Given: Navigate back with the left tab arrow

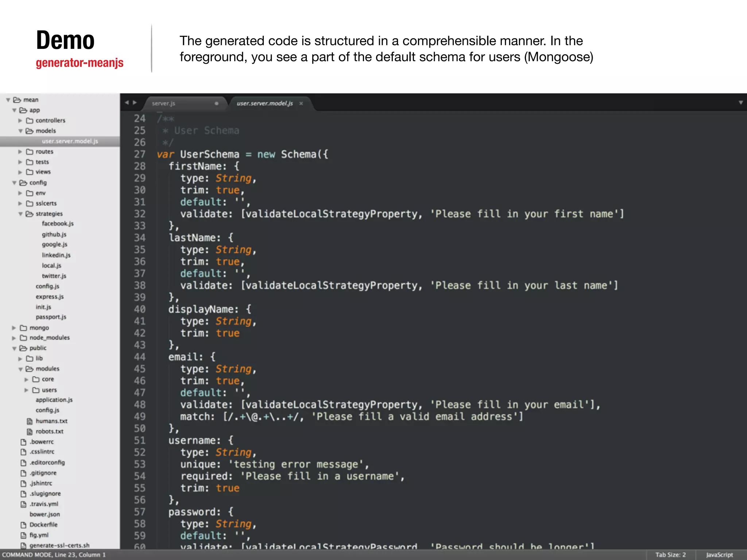Looking at the screenshot, I should (127, 103).
